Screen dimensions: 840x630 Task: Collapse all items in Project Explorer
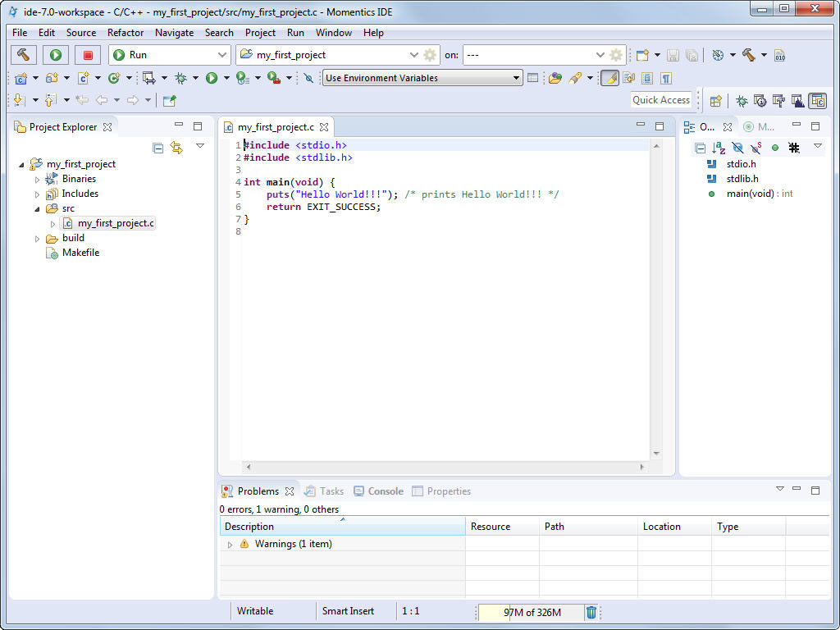[157, 148]
